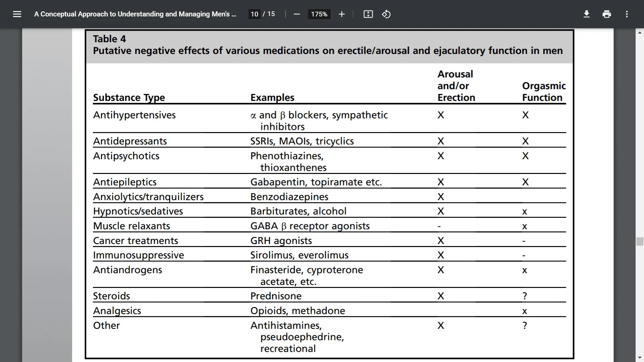Click the 'Phenothiazines,' example text
This screenshot has width=644, height=362.
[287, 156]
